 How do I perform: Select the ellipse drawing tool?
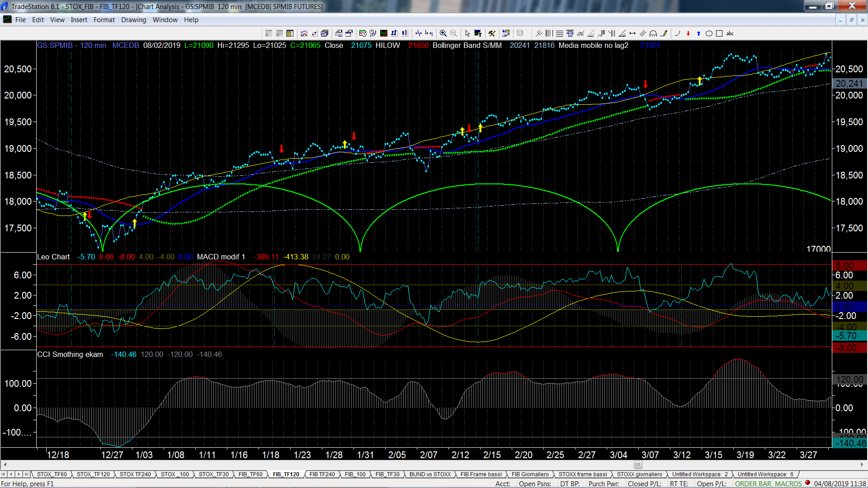tap(709, 33)
